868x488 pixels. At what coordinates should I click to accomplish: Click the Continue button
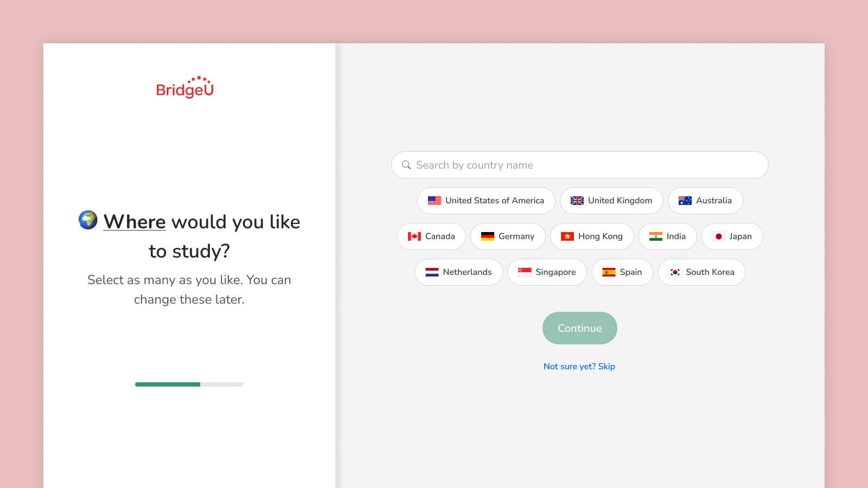(579, 328)
